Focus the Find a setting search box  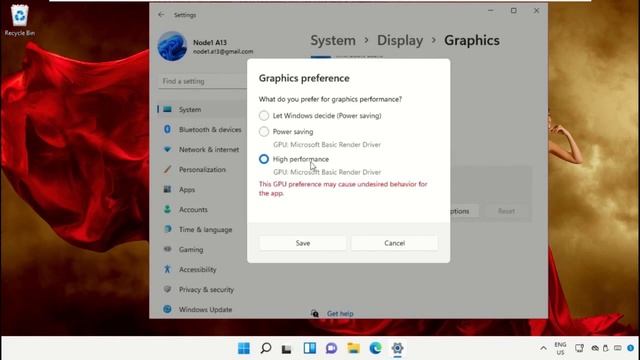point(203,81)
